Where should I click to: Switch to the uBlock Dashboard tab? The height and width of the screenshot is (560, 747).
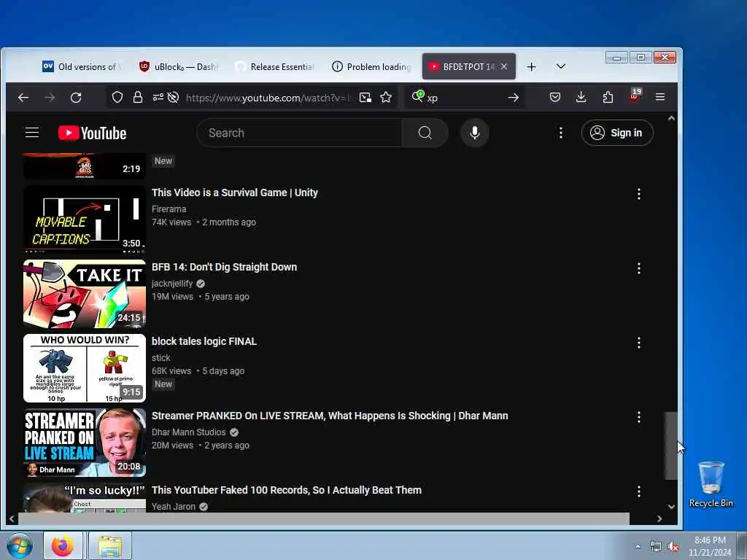click(x=178, y=66)
